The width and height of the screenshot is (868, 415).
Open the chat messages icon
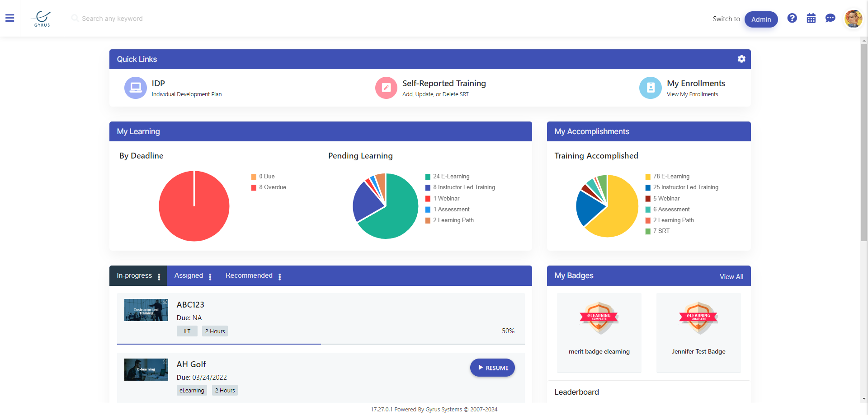coord(830,18)
